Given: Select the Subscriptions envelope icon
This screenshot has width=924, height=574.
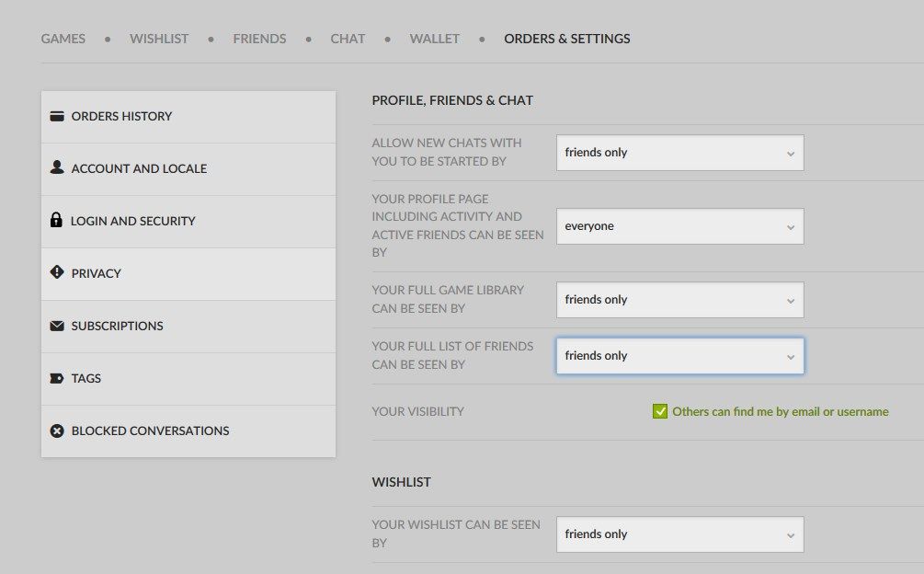Looking at the screenshot, I should tap(58, 326).
